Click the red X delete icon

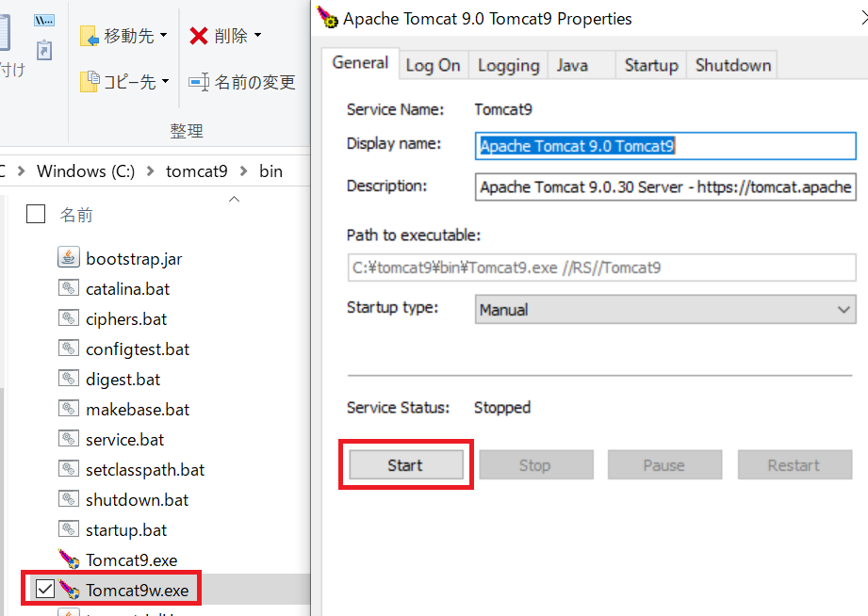point(199,36)
